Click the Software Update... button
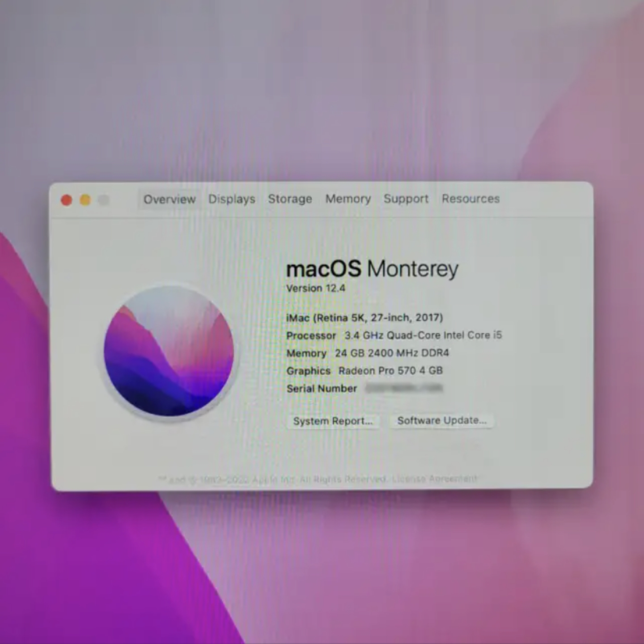Screen dimensions: 644x644 (442, 420)
